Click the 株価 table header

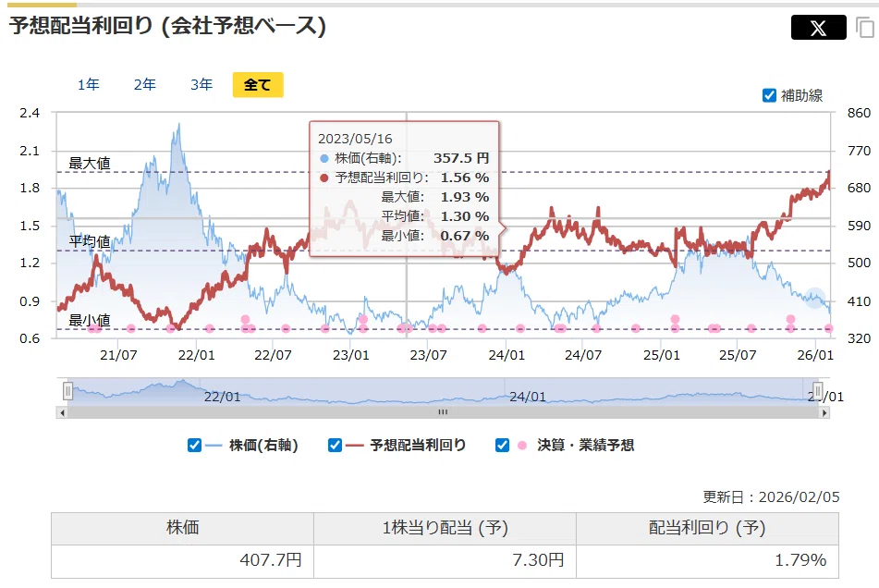click(x=183, y=528)
